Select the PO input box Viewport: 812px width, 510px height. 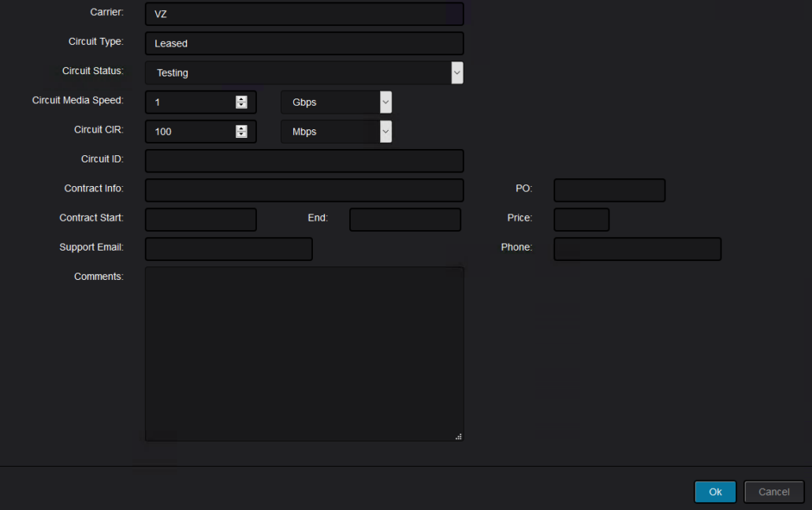click(609, 190)
